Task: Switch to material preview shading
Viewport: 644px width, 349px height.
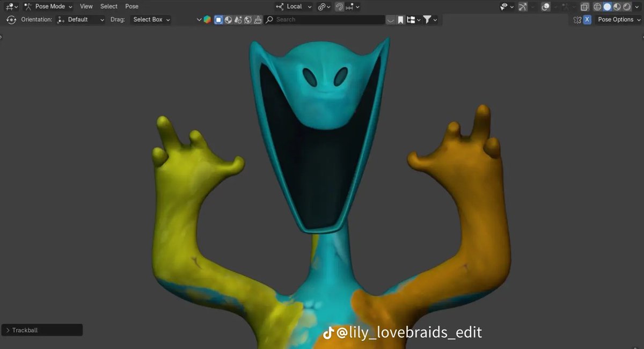Action: click(617, 6)
